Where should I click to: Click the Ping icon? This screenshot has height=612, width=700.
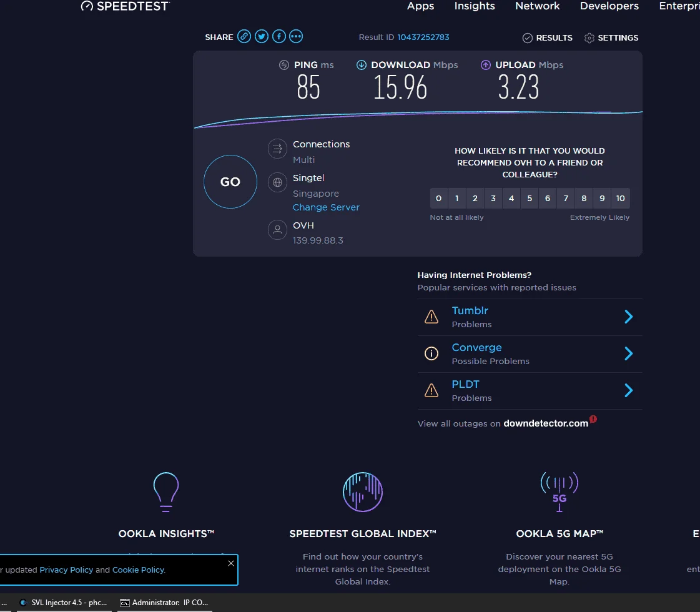[x=284, y=65]
